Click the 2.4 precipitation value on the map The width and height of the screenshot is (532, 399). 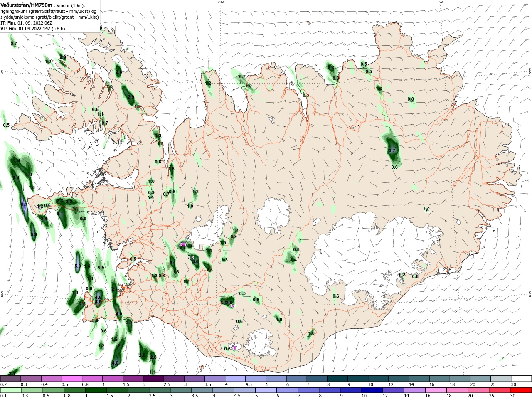pos(44,219)
